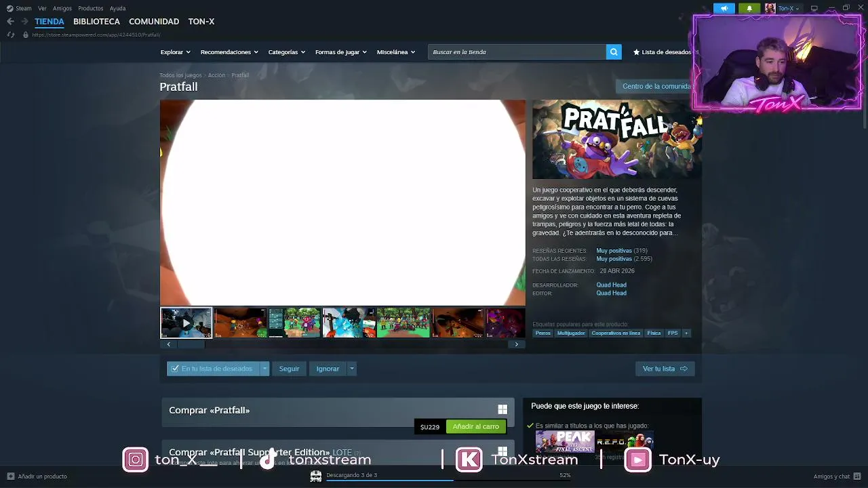
Task: Click the Windows icon in the Supporter Edition box
Action: pyautogui.click(x=502, y=451)
